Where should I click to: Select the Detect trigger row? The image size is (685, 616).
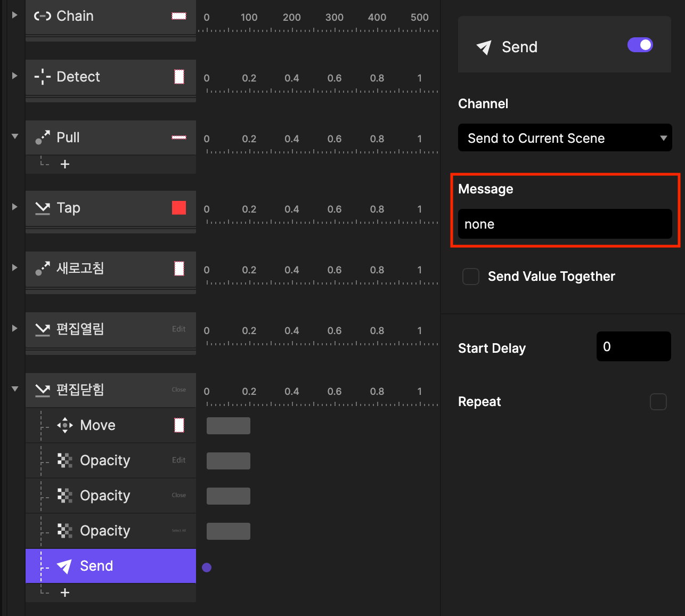tap(111, 77)
